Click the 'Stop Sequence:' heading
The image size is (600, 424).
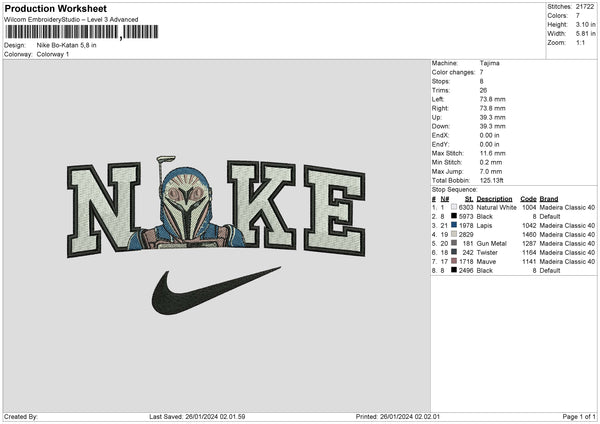click(455, 190)
